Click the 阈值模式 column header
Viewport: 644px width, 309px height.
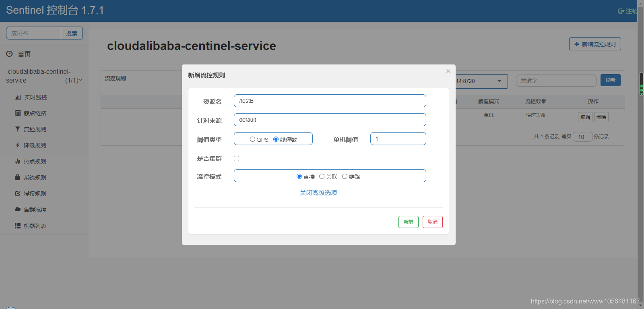pos(489,102)
